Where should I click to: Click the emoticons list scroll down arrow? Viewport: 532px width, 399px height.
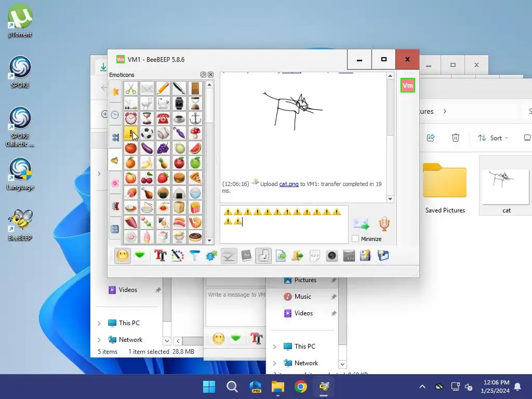209,240
